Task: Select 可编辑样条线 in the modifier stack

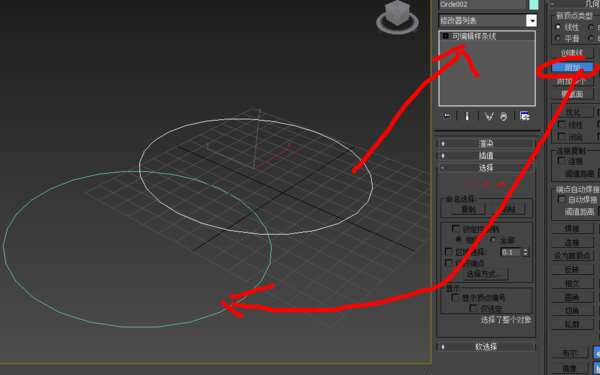Action: tap(474, 36)
